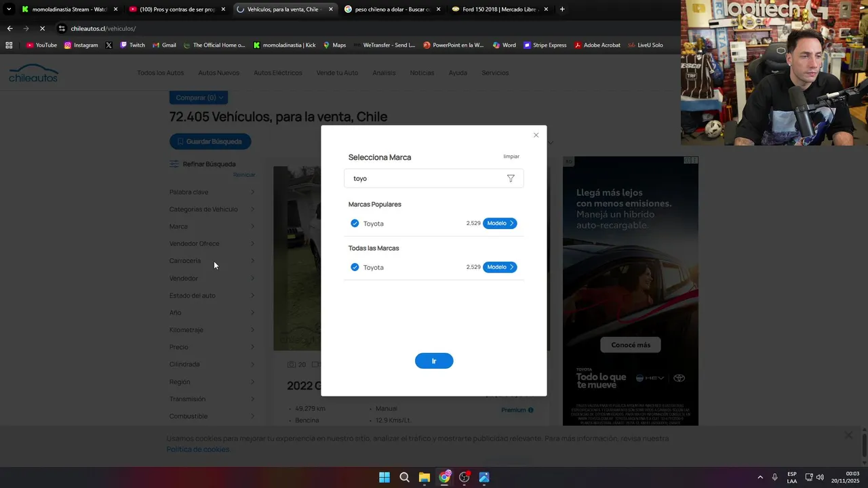Viewport: 868px width, 488px height.
Task: Open Adobe Acrobat bookmark
Action: tap(597, 45)
